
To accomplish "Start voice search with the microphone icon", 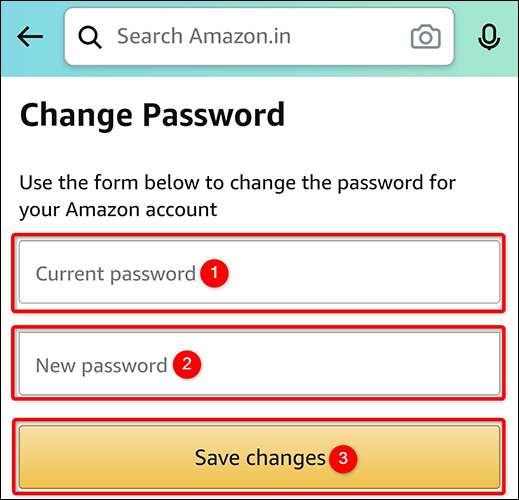I will pos(489,37).
